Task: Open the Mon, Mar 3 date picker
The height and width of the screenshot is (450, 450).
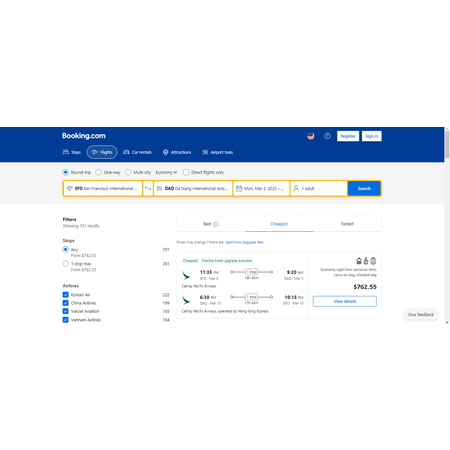Action: 261,188
